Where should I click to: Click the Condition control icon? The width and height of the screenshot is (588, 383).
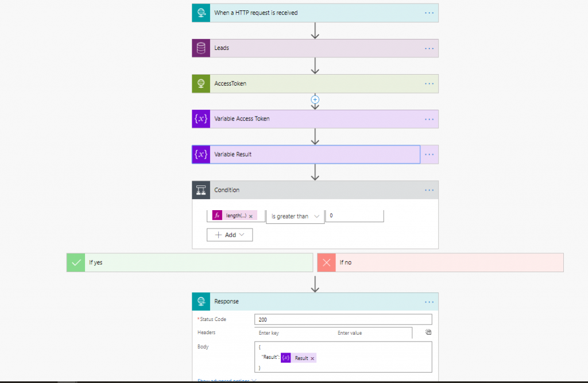[200, 190]
